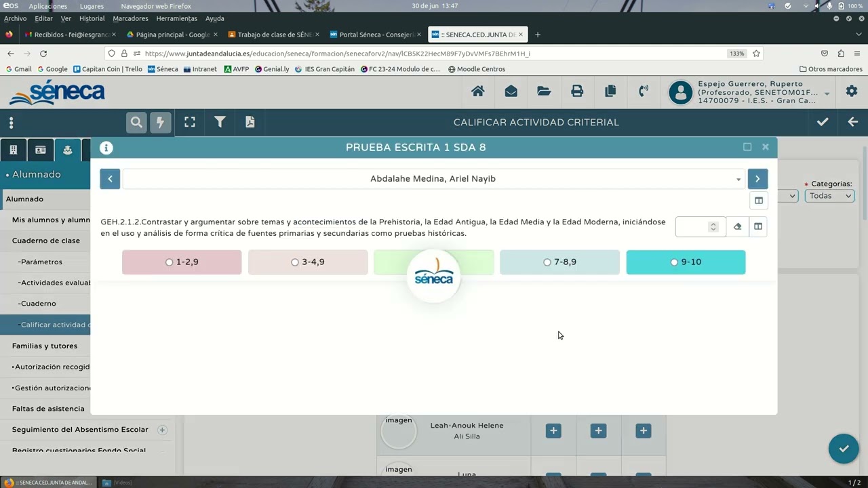Open the Cuaderno sidebar sub-item
The image size is (868, 488).
(x=37, y=304)
